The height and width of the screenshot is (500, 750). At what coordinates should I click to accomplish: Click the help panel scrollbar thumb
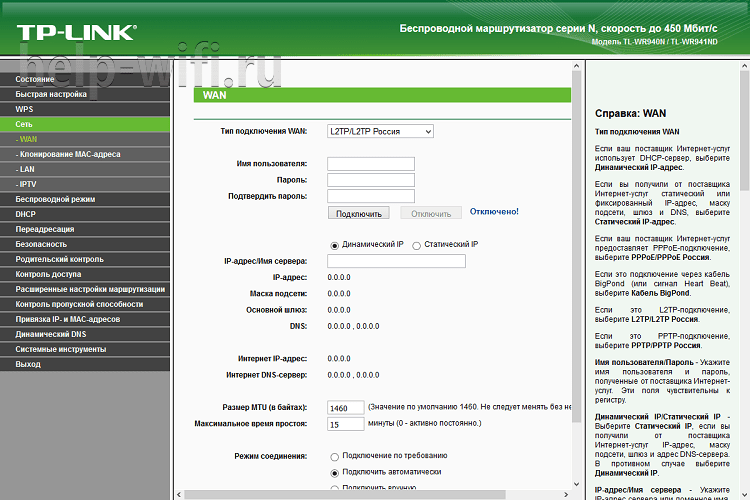click(x=745, y=131)
